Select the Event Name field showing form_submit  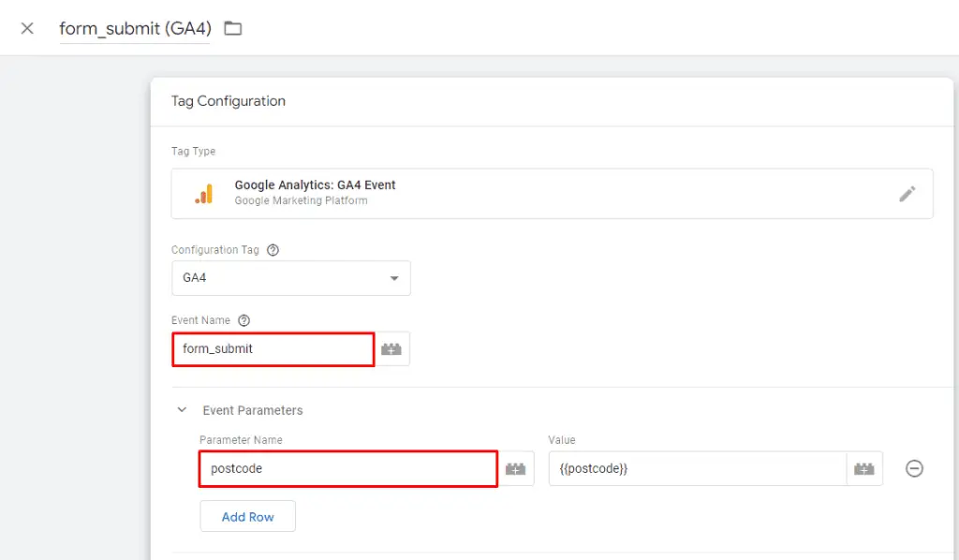272,348
